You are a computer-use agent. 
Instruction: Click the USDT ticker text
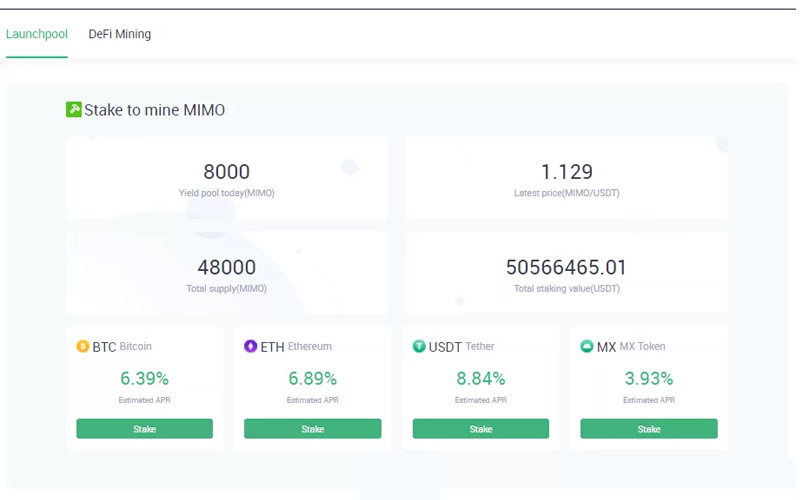click(x=445, y=347)
